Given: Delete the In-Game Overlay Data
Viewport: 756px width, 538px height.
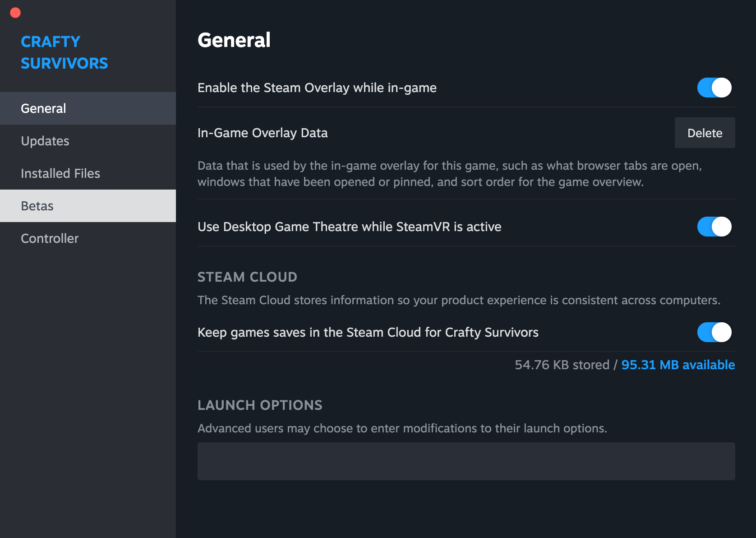Looking at the screenshot, I should pos(705,133).
